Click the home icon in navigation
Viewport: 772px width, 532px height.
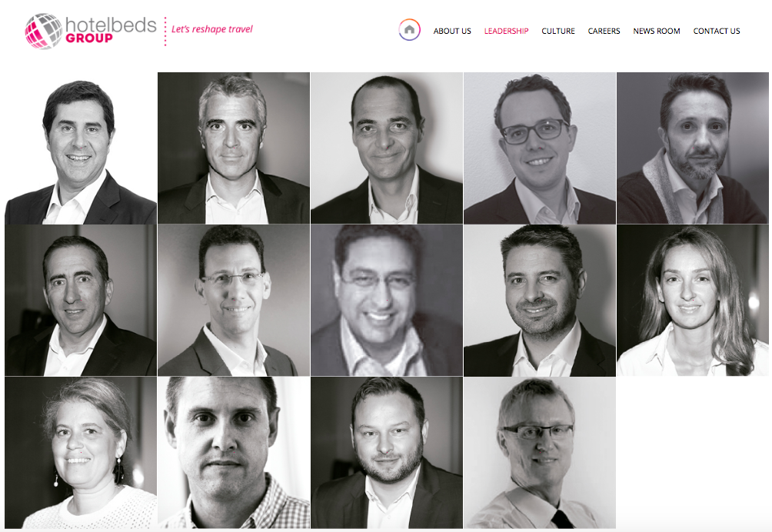tap(409, 30)
